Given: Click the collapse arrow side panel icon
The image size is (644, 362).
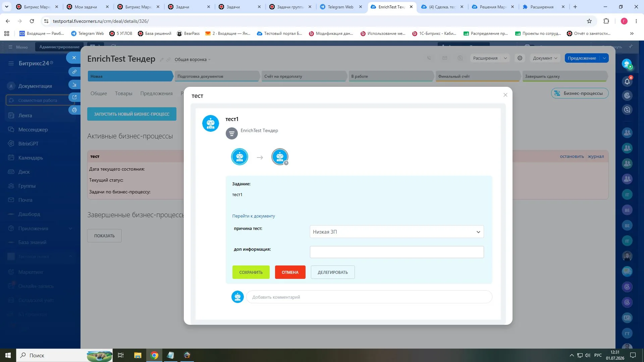Looking at the screenshot, I should point(74,84).
